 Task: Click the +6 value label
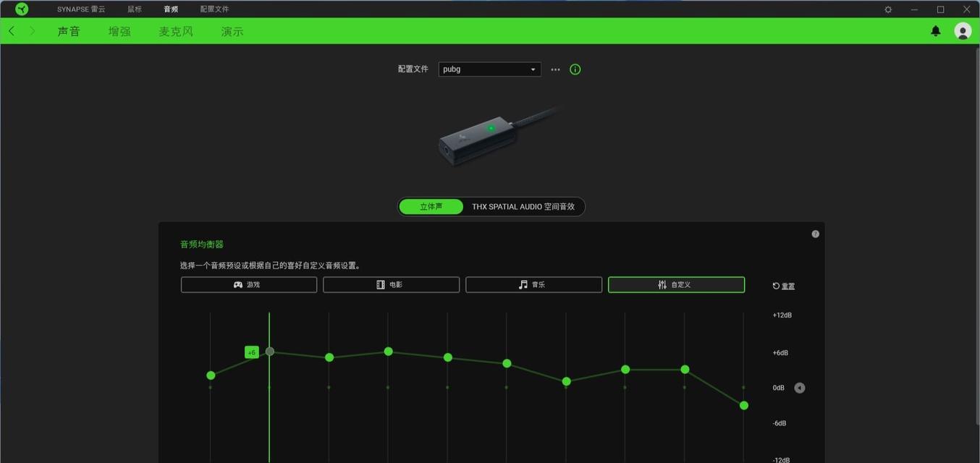[251, 352]
